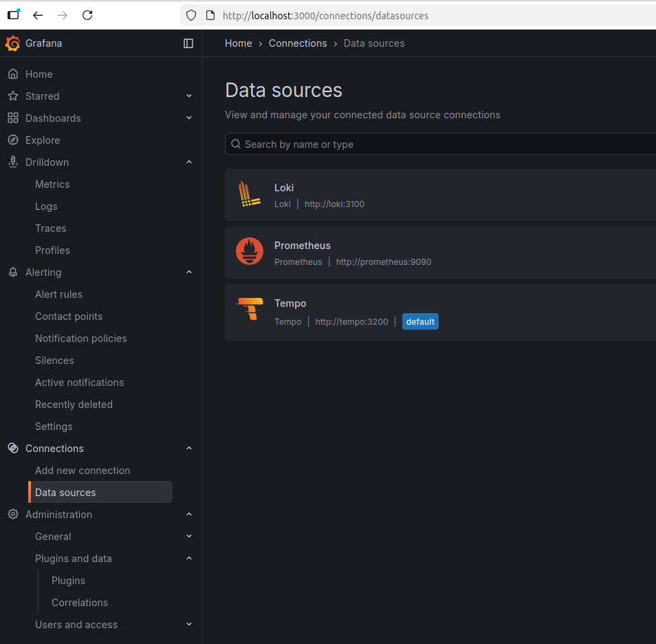Click the Loki data source logo
The width and height of the screenshot is (656, 644).
coord(250,194)
